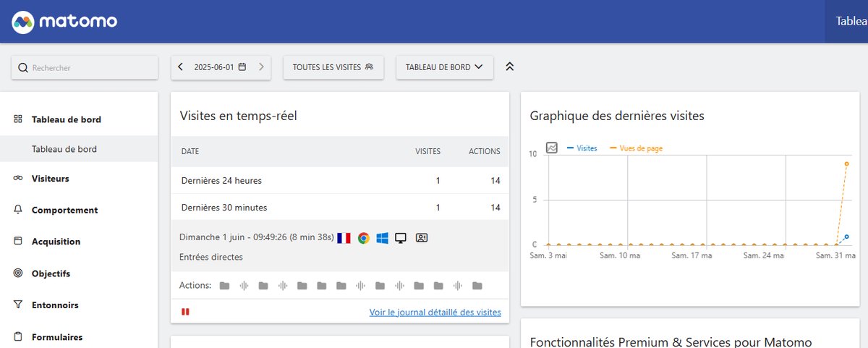Screen dimensions: 868x348
Task: Click the Visites en temps-réel widget title
Action: pos(239,116)
